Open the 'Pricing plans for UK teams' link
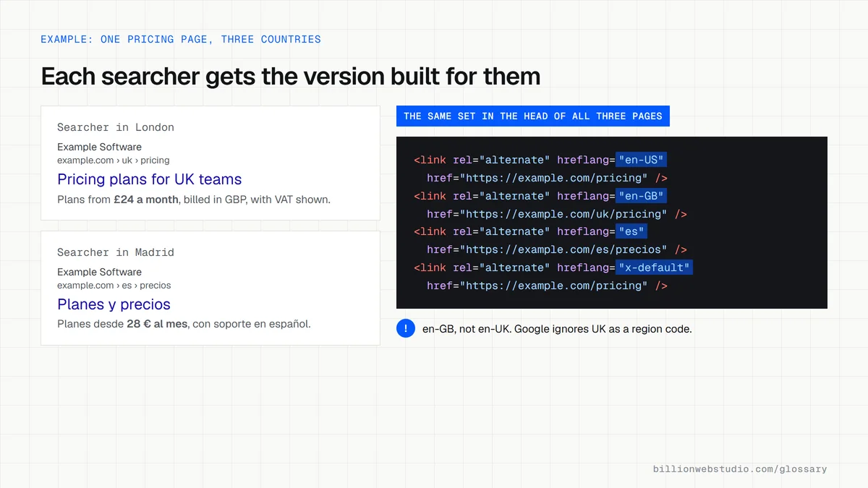The height and width of the screenshot is (488, 868). (150, 179)
